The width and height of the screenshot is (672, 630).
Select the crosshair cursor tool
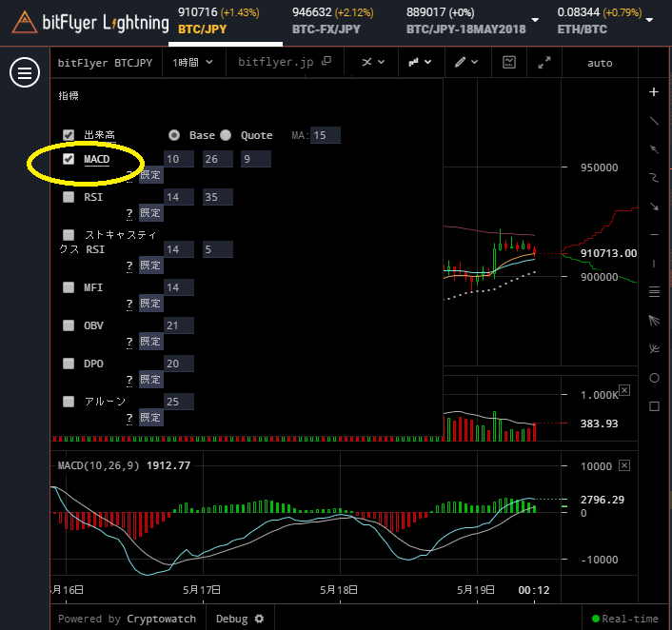653,92
